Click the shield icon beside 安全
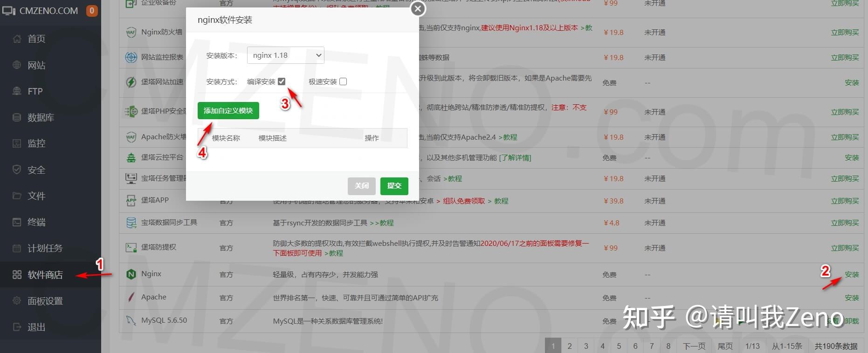This screenshot has width=868, height=353. [17, 170]
